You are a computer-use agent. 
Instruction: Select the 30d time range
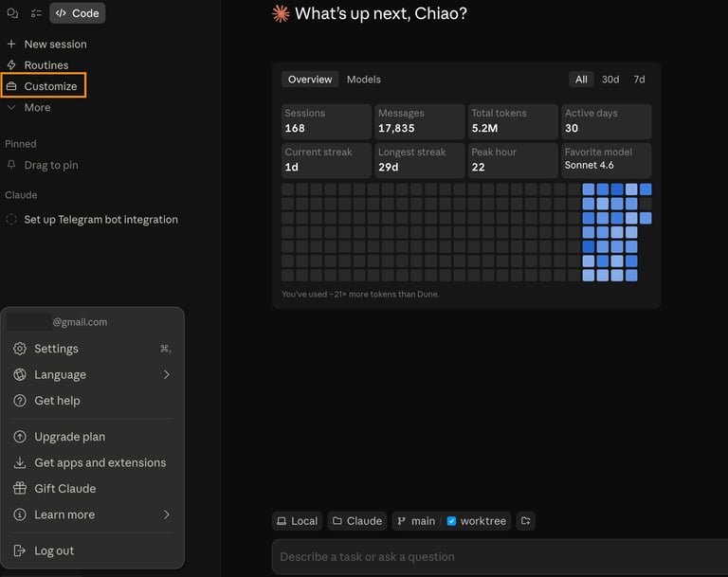pos(610,80)
